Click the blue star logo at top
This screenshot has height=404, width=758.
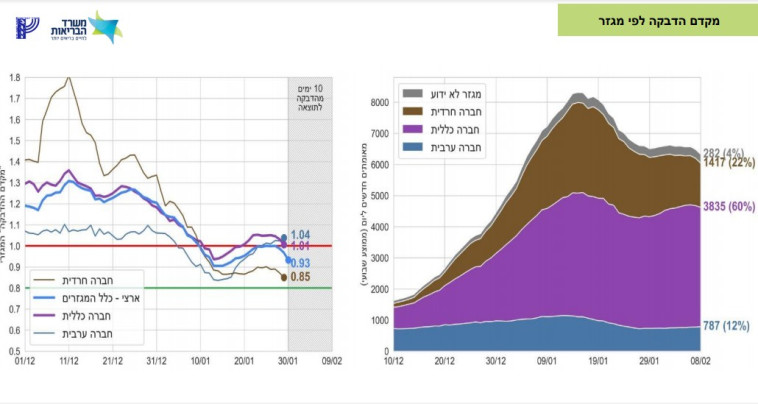click(105, 25)
